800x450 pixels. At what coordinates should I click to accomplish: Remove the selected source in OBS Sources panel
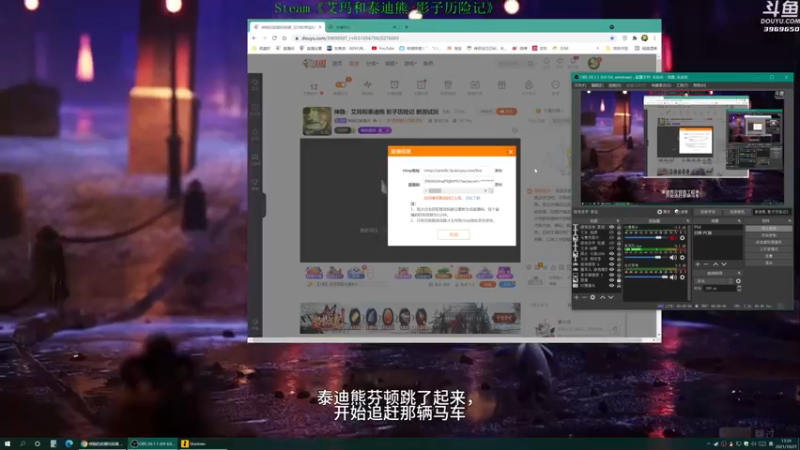pos(584,297)
